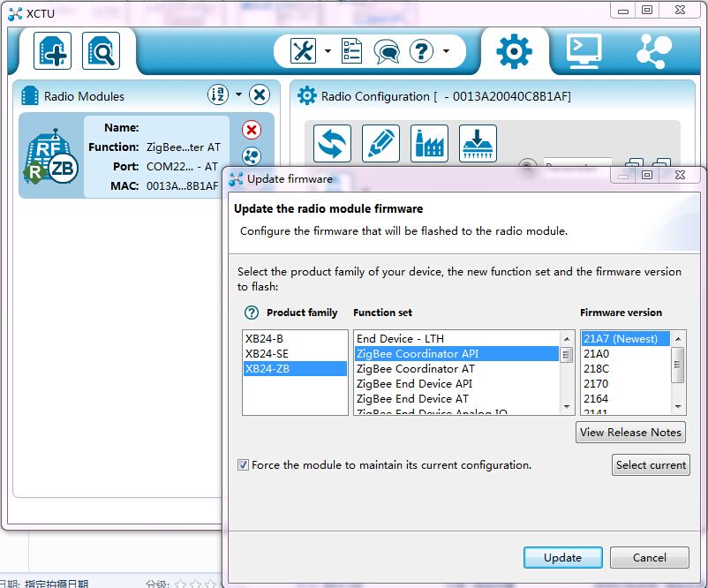Minimize the XCTU main window
The height and width of the screenshot is (588, 708).
(x=623, y=11)
